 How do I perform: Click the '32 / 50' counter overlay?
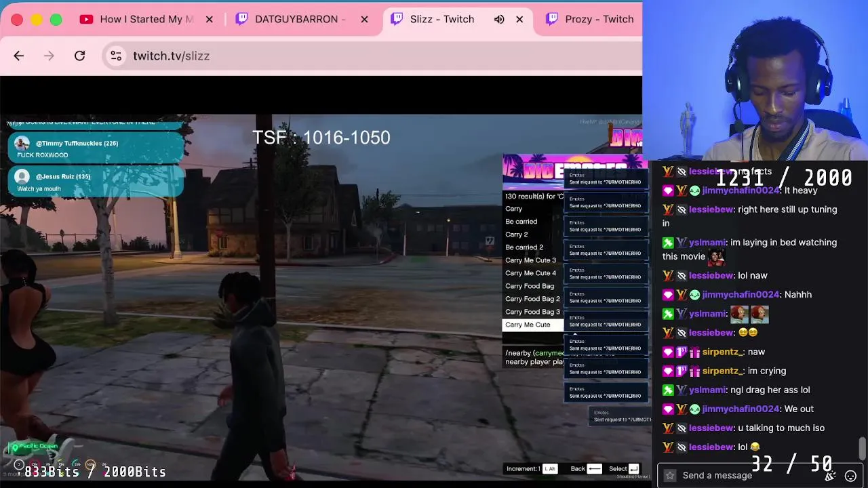click(791, 464)
